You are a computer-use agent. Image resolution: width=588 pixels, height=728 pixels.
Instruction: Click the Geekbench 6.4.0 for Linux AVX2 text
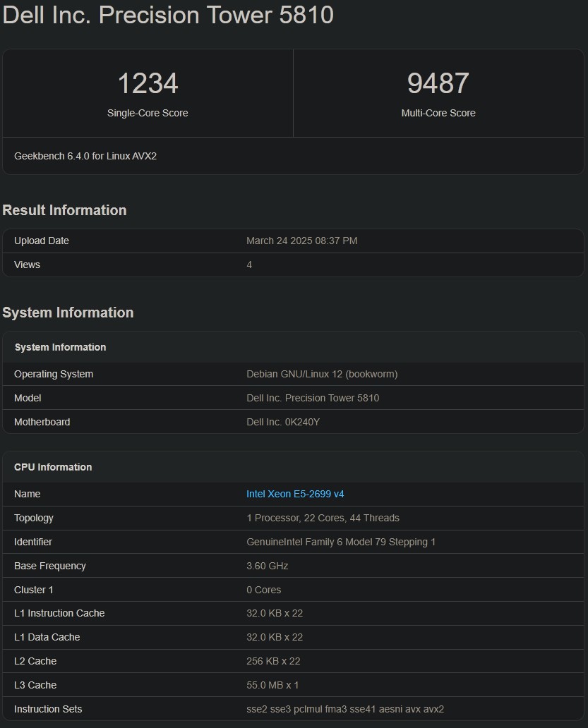[85, 156]
